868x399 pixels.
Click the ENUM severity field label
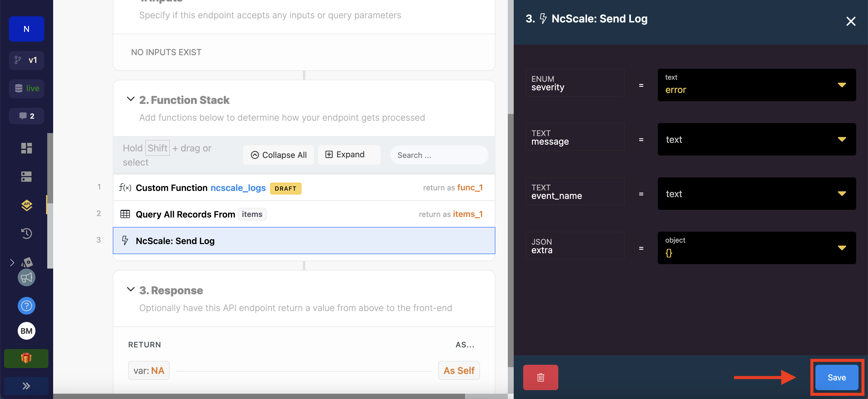click(x=575, y=83)
